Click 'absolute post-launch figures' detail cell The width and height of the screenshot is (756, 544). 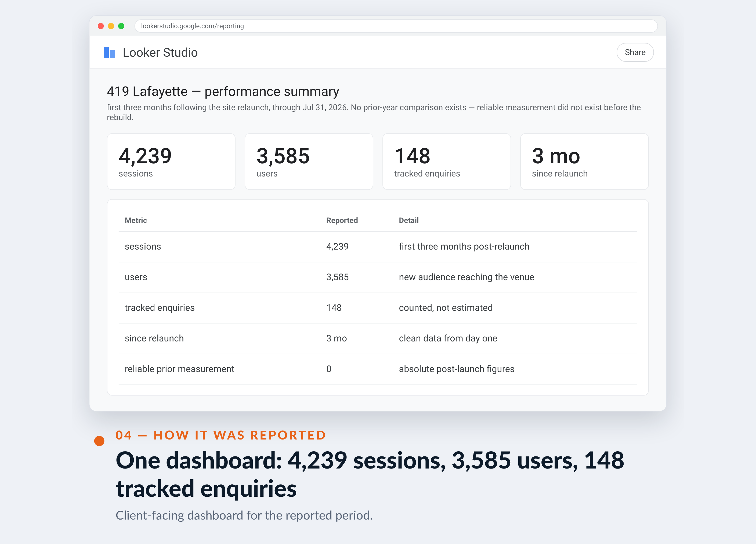point(456,369)
